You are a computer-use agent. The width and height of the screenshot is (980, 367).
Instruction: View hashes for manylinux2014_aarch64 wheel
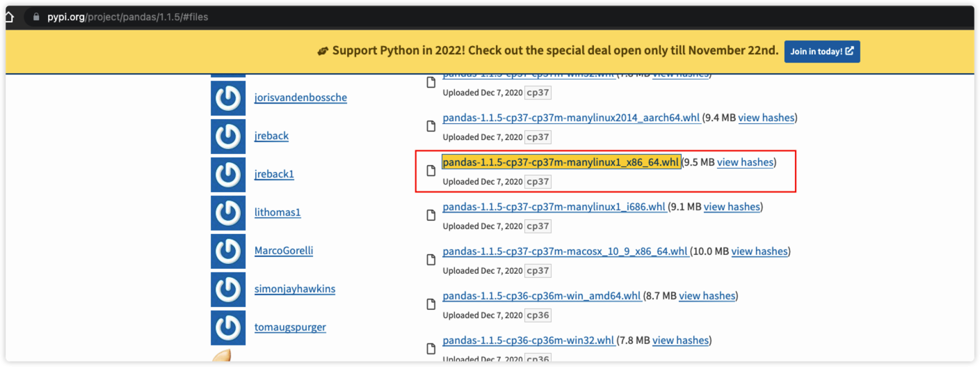coord(766,118)
